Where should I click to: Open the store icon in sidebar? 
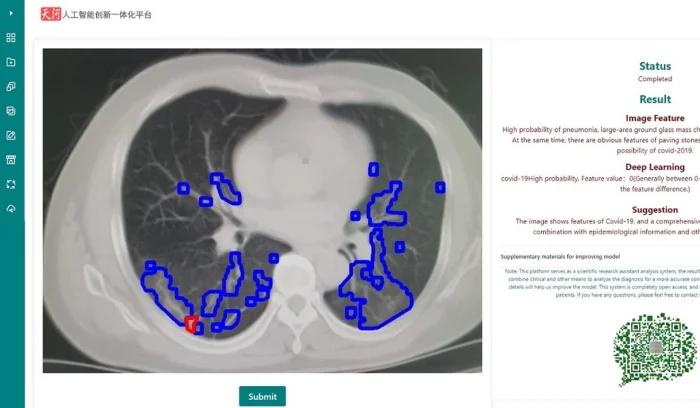(11, 159)
